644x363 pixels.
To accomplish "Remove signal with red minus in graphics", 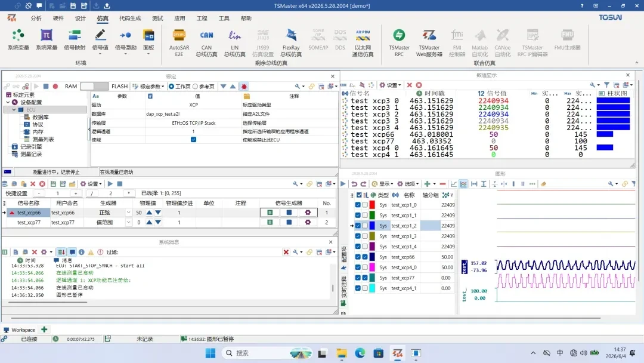I will [442, 184].
